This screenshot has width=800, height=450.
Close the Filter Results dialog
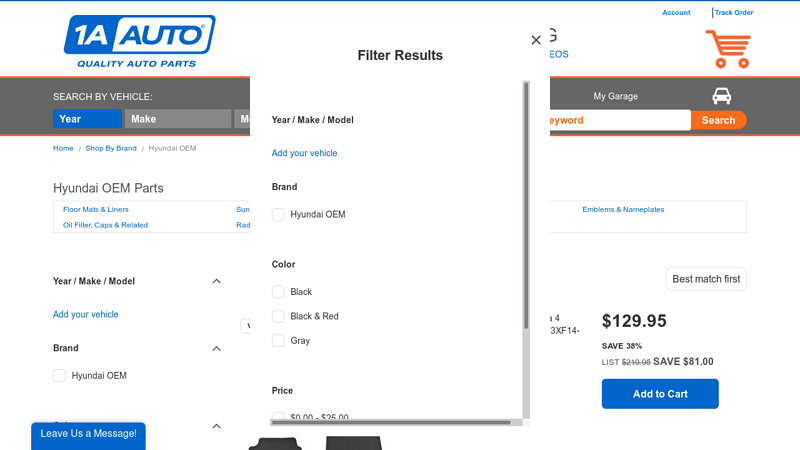point(536,40)
